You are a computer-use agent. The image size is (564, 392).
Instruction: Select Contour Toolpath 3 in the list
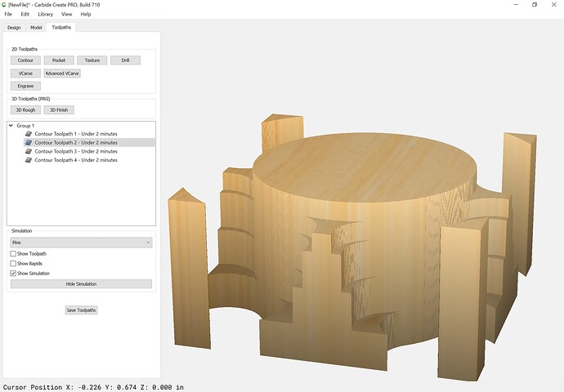(76, 152)
